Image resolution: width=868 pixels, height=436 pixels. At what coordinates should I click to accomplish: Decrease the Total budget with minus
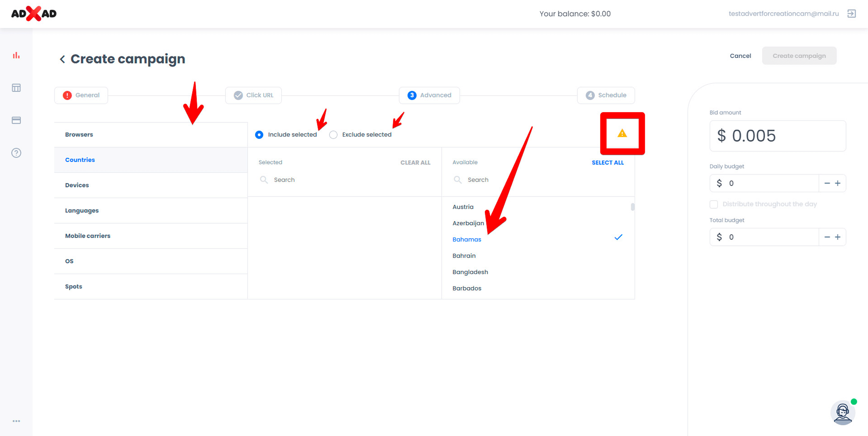point(827,237)
